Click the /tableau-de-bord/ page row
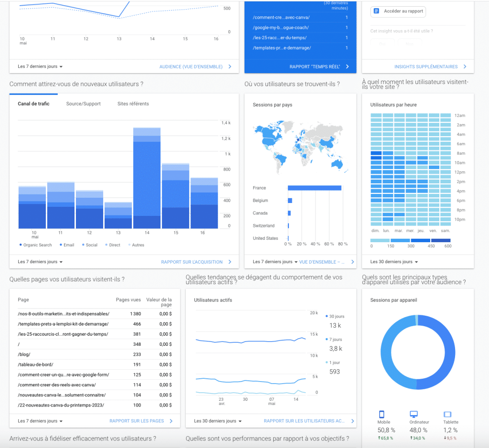The width and height of the screenshot is (489, 448). click(95, 364)
